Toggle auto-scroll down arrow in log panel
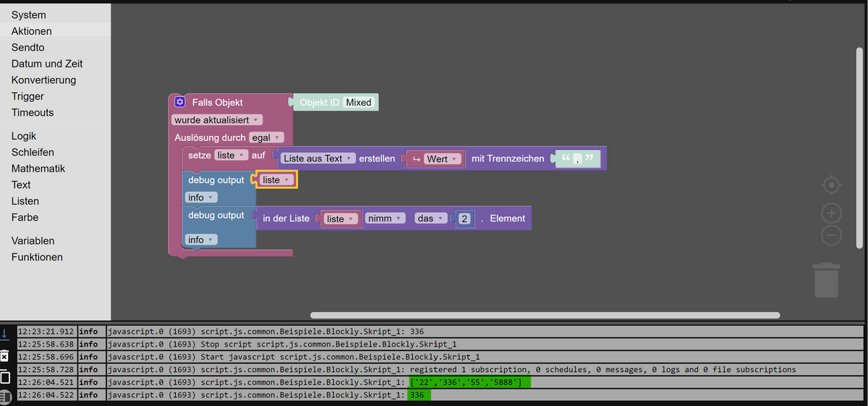Viewport: 868px width, 406px height. (5, 334)
